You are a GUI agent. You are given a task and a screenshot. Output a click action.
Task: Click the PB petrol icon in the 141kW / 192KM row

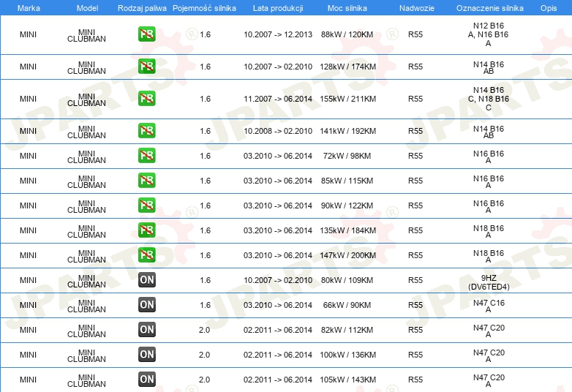(x=146, y=131)
